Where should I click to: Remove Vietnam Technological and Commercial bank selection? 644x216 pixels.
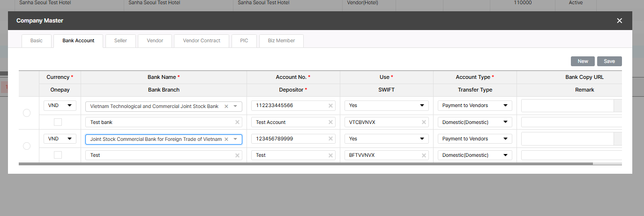click(226, 107)
